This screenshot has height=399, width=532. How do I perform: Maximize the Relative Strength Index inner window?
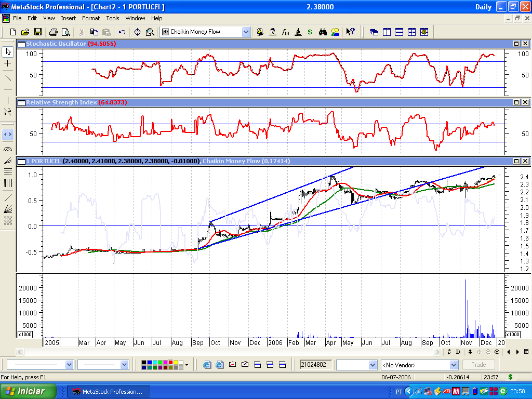(516, 102)
